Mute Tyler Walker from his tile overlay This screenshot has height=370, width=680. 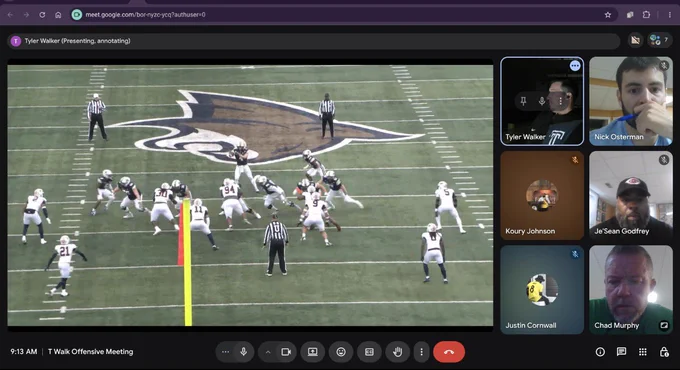coord(542,101)
